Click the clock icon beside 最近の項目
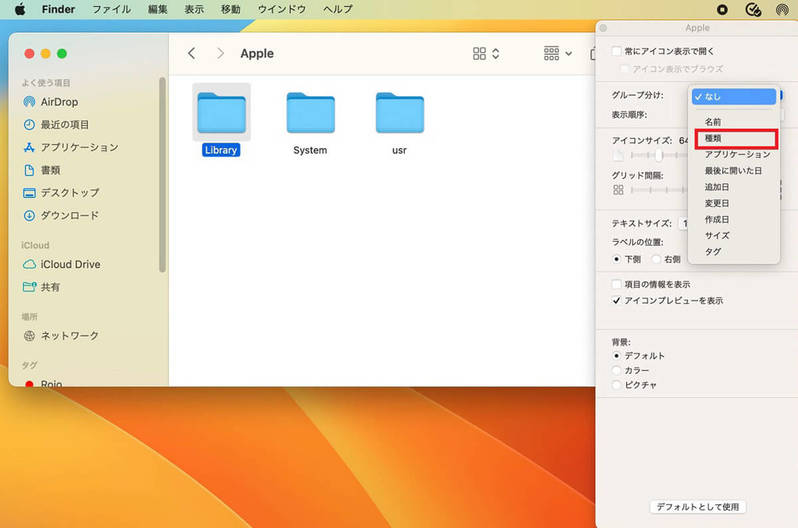 pyautogui.click(x=30, y=125)
